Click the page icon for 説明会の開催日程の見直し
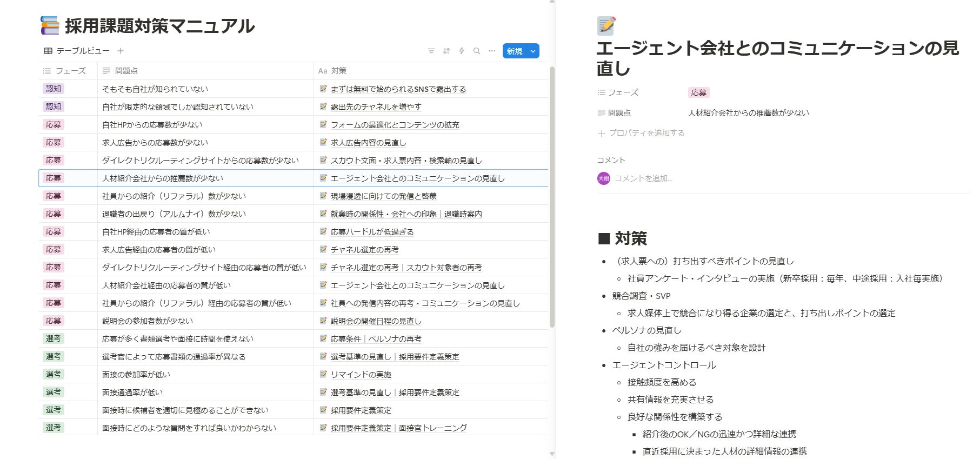The width and height of the screenshot is (980, 459). (323, 321)
